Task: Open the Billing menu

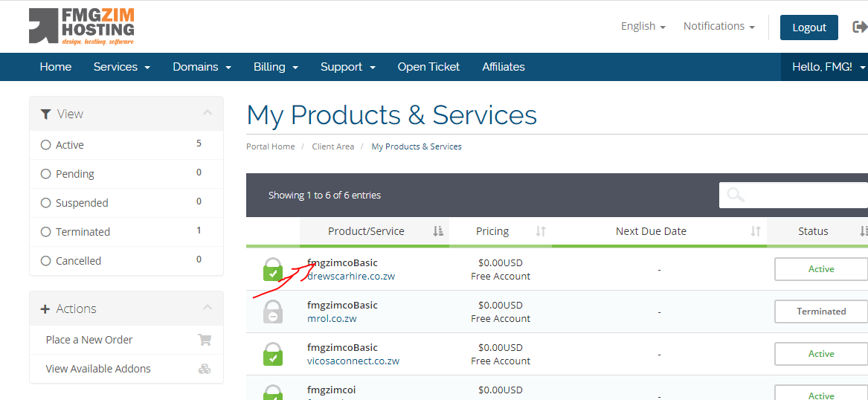Action: click(275, 67)
